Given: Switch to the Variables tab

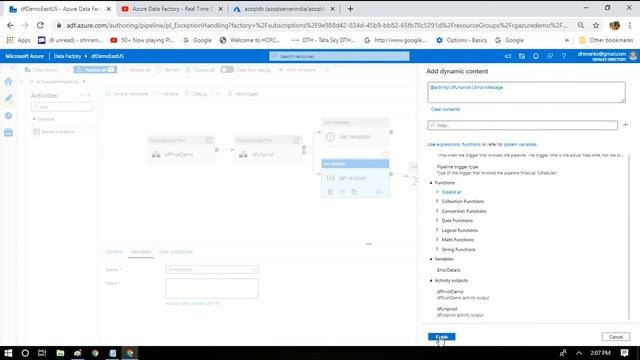Looking at the screenshot, I should pos(141,251).
